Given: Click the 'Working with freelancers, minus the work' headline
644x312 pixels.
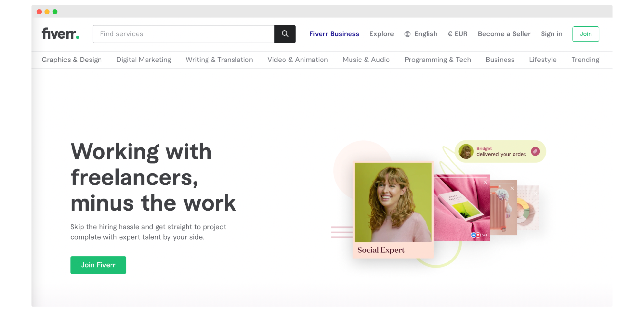Looking at the screenshot, I should coord(153,177).
